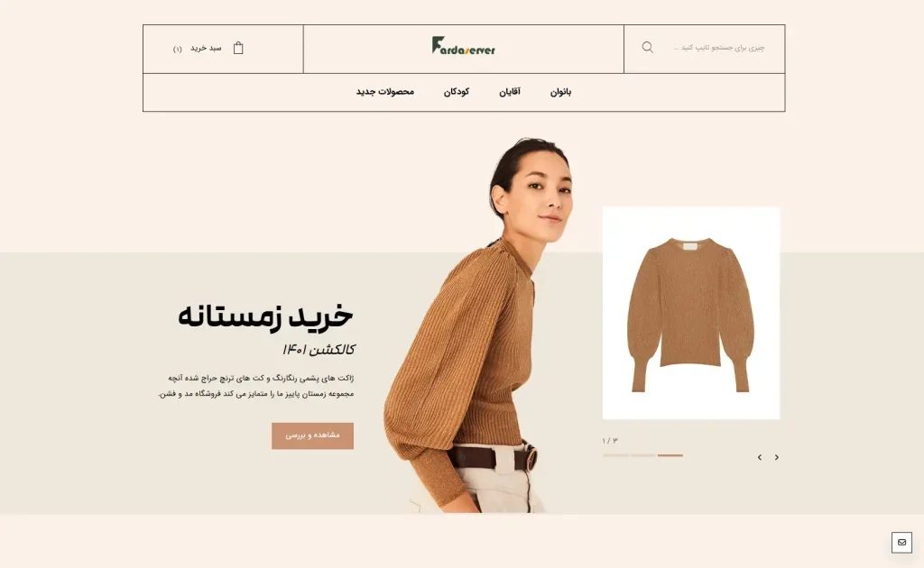Screen dimensions: 924x568
Task: Jump to the first slide indicator bar
Action: (615, 455)
